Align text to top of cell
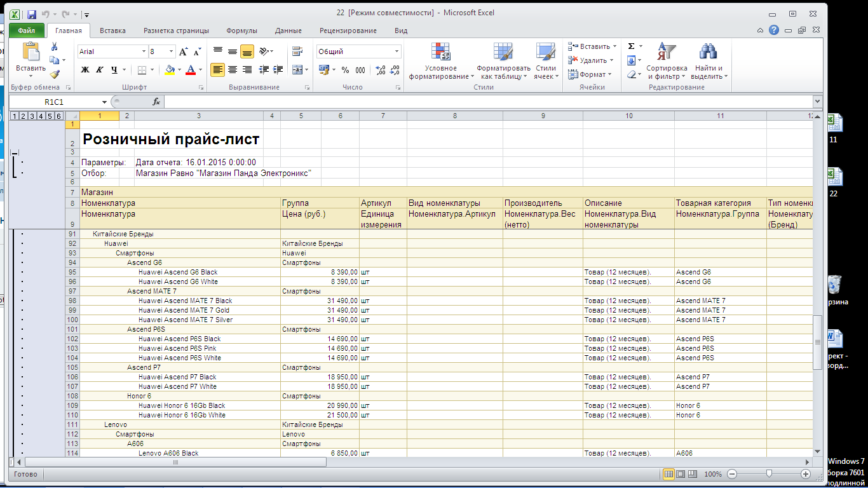 click(218, 51)
